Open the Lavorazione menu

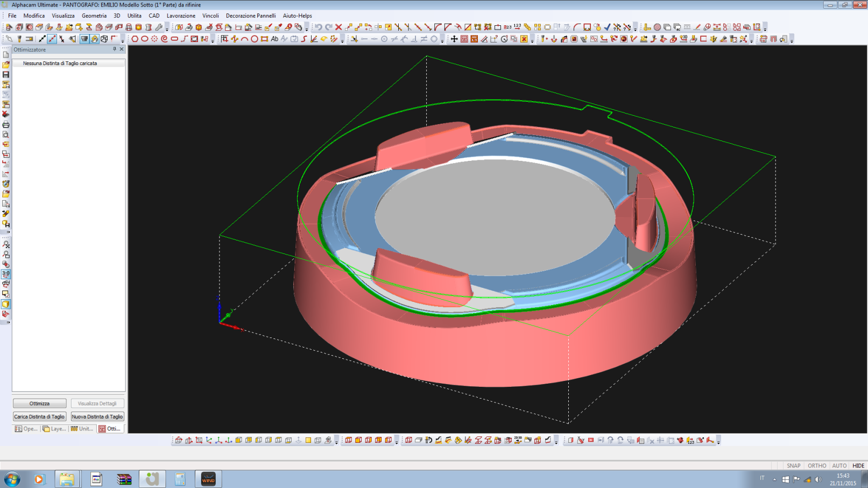pos(181,16)
